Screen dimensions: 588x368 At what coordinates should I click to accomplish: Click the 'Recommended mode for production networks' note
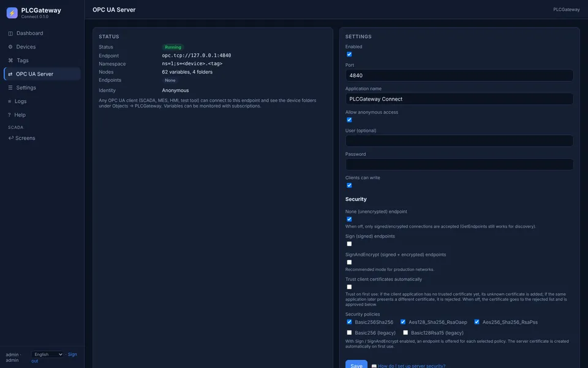tap(390, 270)
